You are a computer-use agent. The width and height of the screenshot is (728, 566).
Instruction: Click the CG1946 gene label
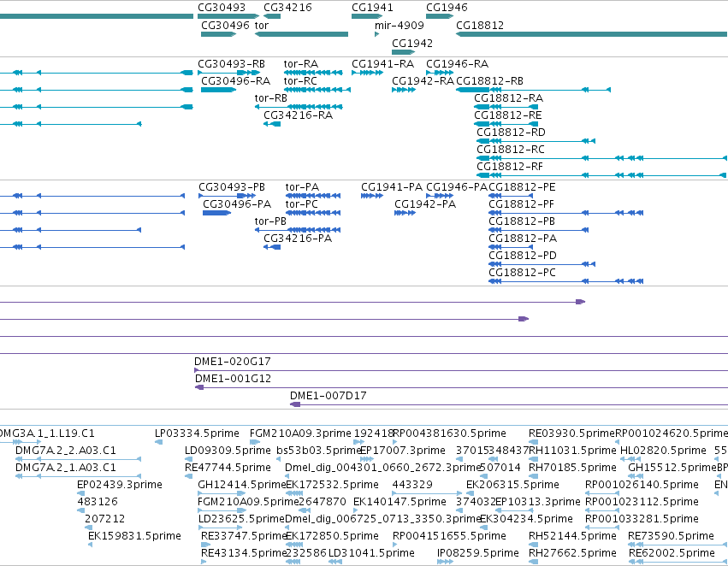tap(447, 8)
